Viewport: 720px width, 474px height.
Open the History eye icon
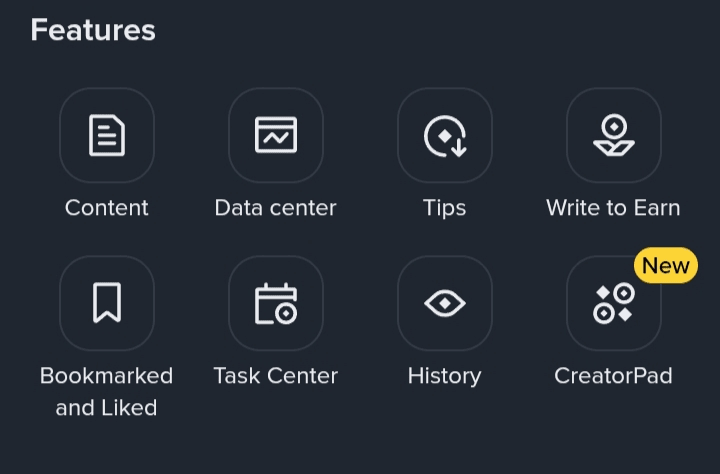point(444,303)
